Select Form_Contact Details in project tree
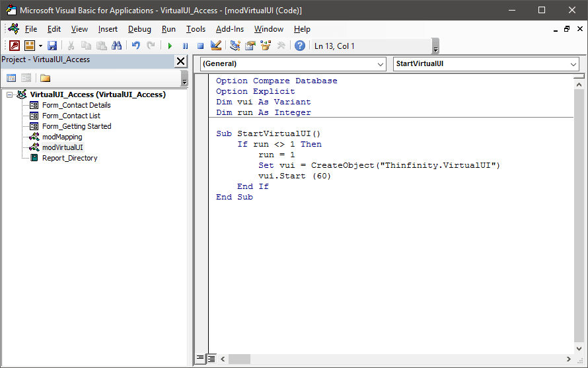This screenshot has width=588, height=368. (76, 105)
